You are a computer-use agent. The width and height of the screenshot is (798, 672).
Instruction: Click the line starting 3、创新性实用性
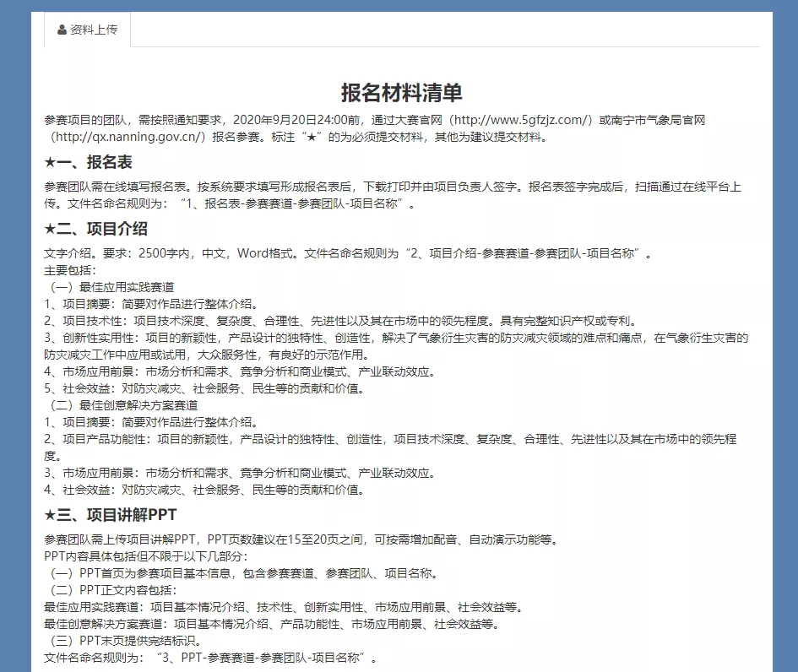396,346
